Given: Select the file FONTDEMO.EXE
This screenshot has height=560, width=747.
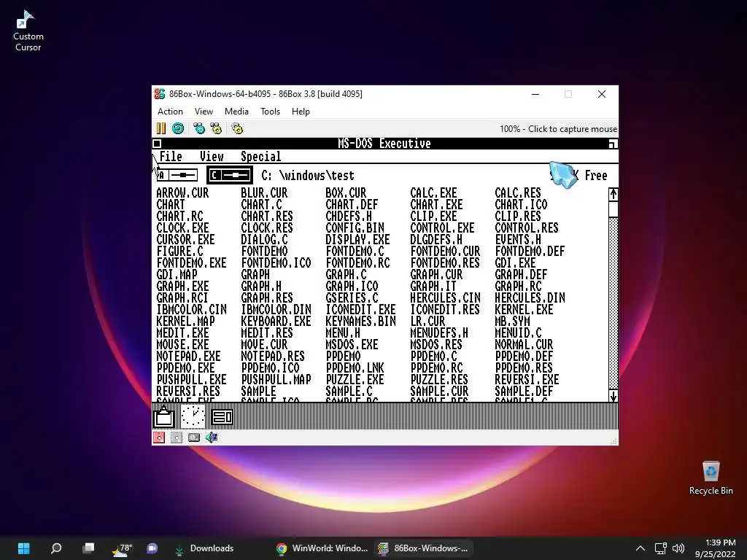Looking at the screenshot, I should coord(191,262).
